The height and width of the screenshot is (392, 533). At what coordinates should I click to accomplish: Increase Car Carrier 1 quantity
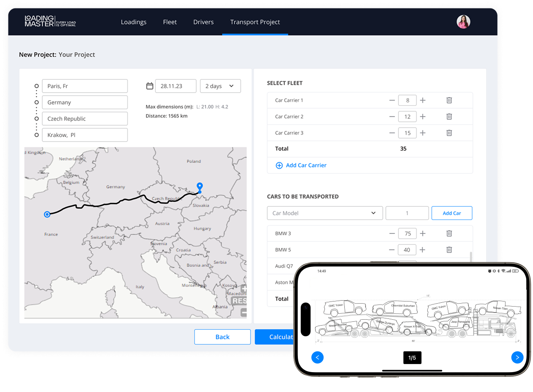[x=422, y=100]
